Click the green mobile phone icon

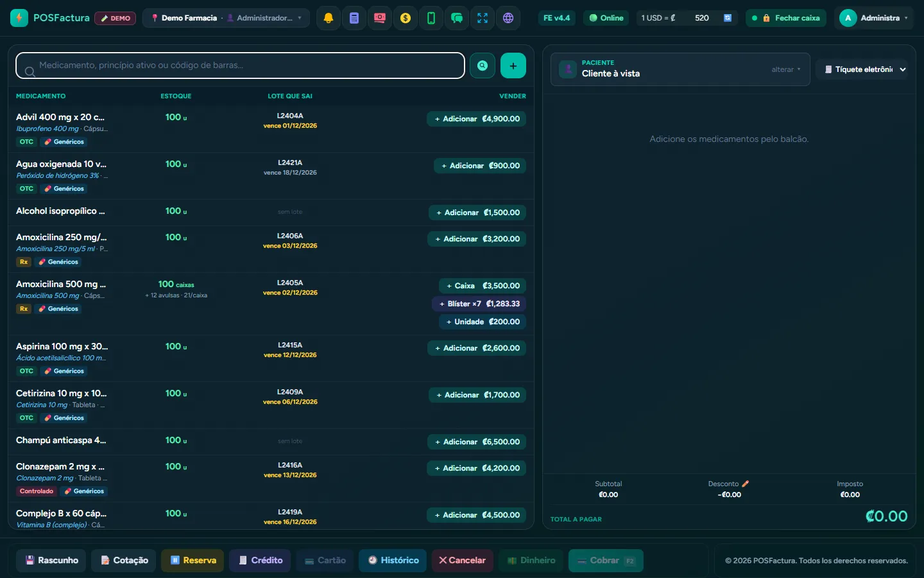[x=431, y=18]
